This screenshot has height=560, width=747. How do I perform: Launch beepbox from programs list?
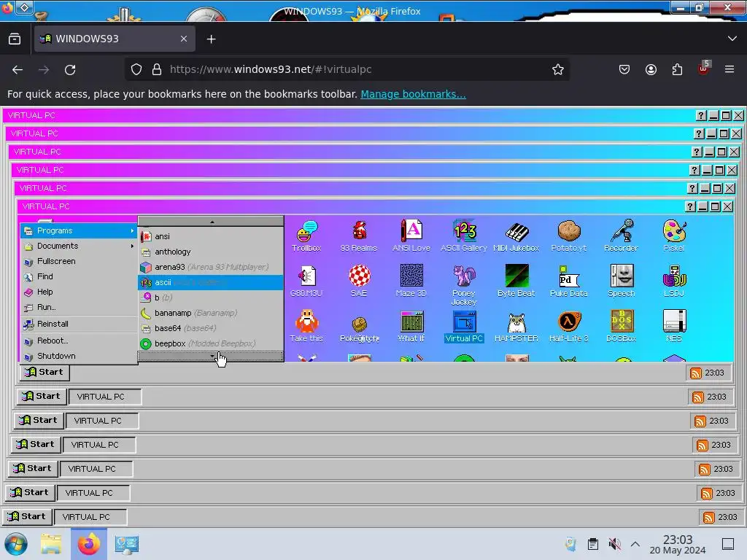[x=211, y=343]
